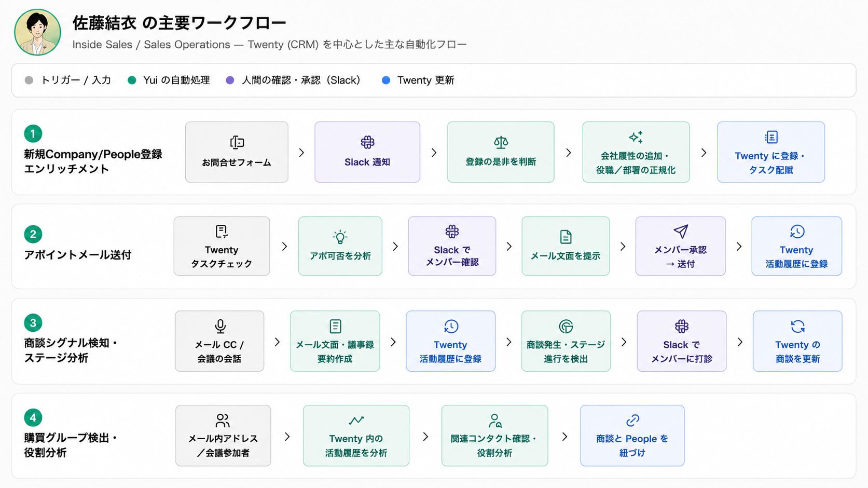Click the Twenty 内の 活動履歴を分析 label
Image resolution: width=868 pixels, height=488 pixels.
pos(356,446)
